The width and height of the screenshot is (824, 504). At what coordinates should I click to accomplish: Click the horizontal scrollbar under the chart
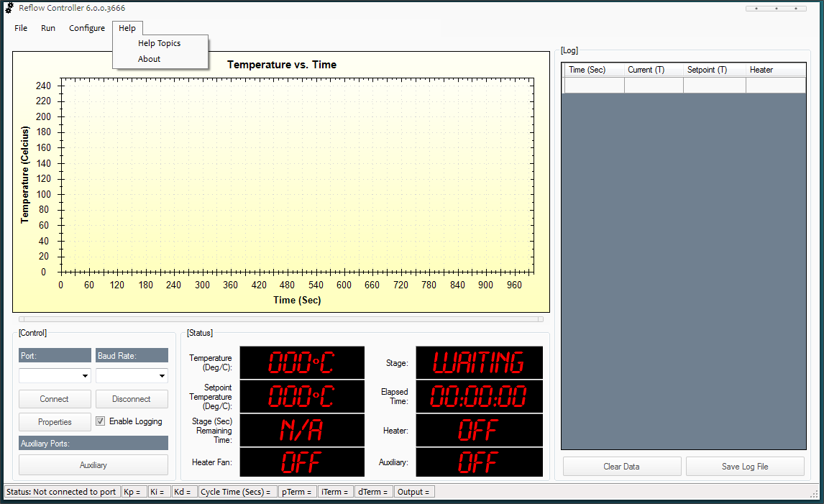click(280, 319)
